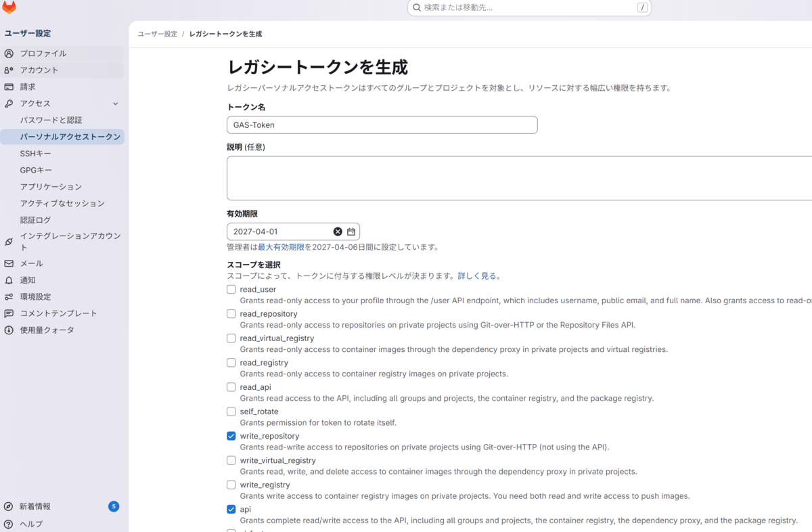
Task: Open 請求 in the sidebar
Action: pyautogui.click(x=62, y=87)
